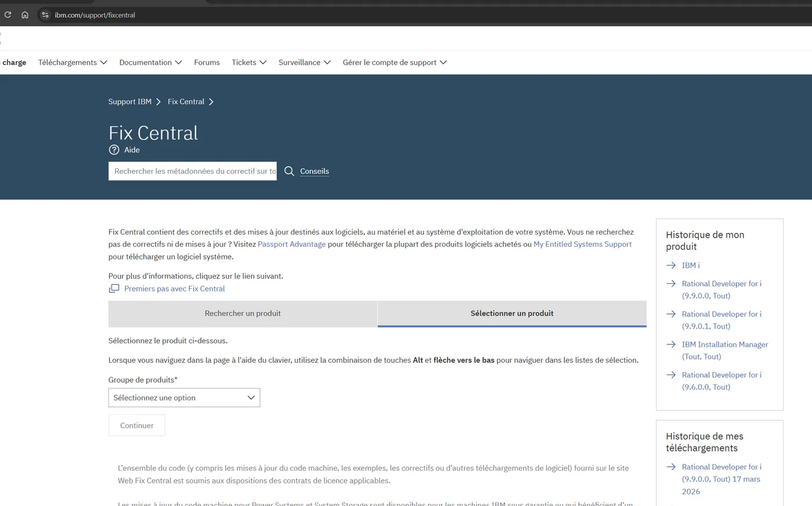
Task: Click chevron after Fix Central breadcrumb
Action: (211, 101)
